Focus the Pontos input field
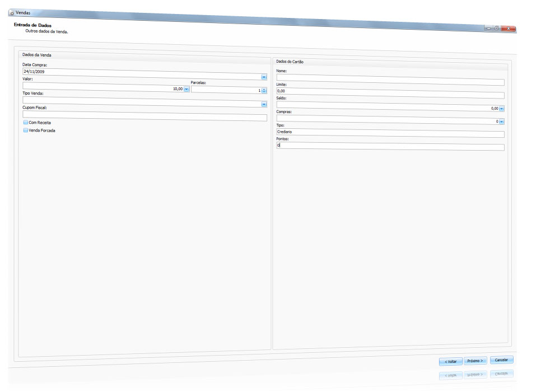 pos(390,147)
